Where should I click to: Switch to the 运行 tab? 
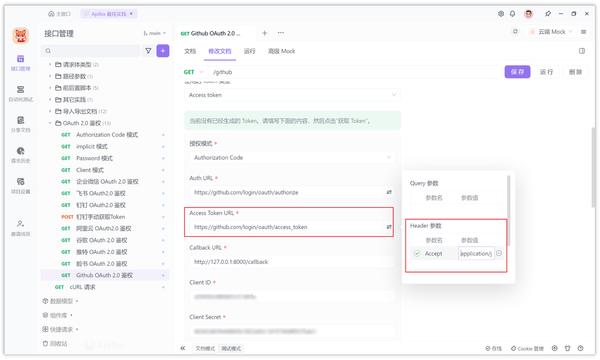(249, 51)
